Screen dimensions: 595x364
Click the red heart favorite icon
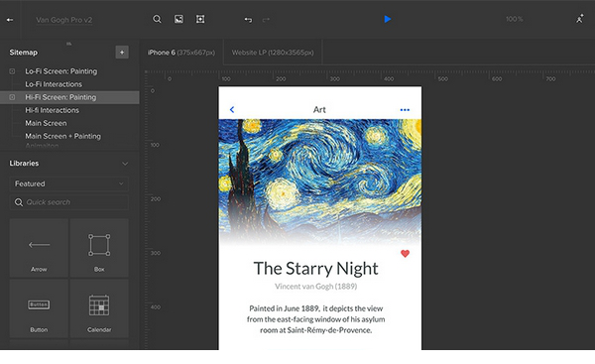(405, 254)
